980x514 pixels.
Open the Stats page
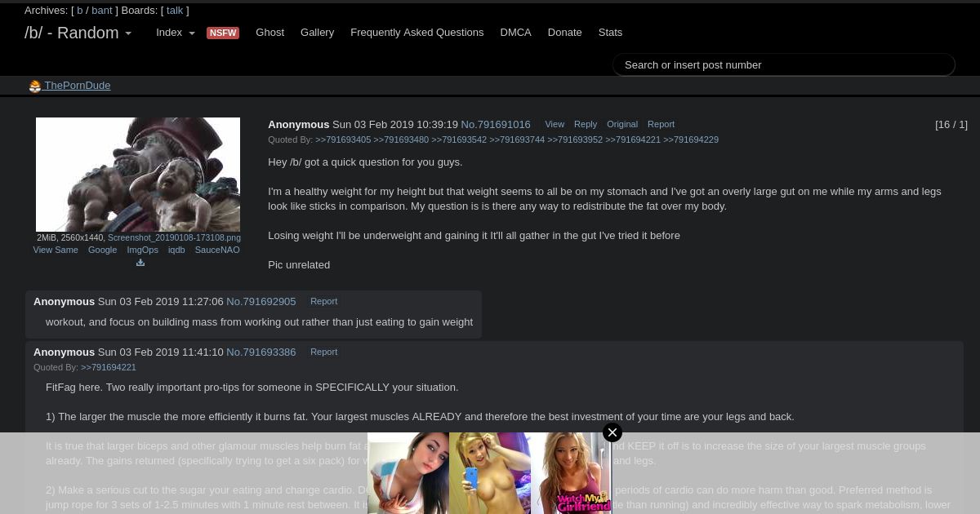point(610,33)
